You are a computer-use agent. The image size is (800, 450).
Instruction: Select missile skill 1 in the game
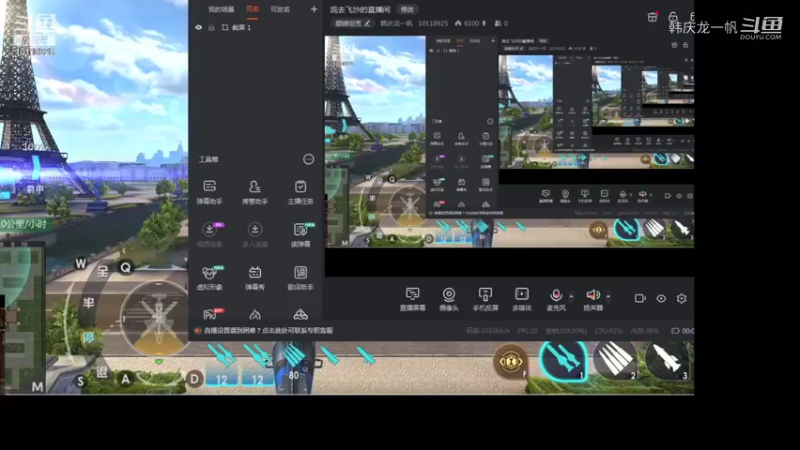point(563,360)
